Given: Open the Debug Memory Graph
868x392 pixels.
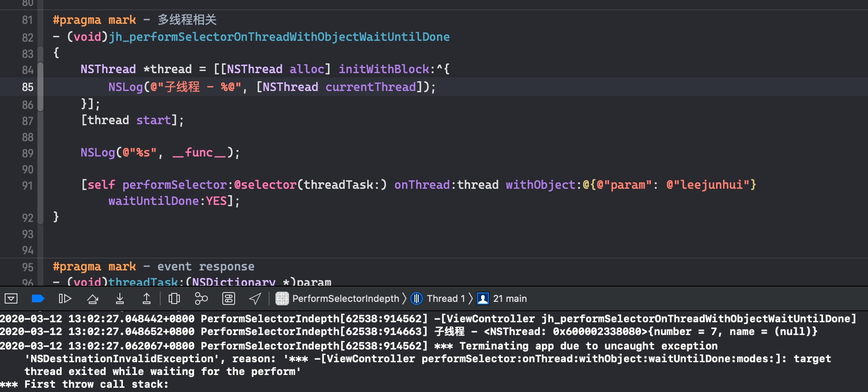Looking at the screenshot, I should coord(201,298).
